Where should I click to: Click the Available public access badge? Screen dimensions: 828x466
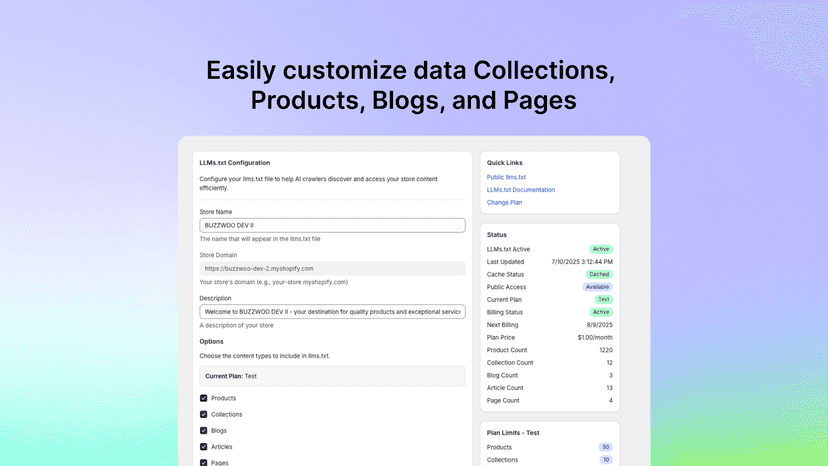click(x=598, y=287)
